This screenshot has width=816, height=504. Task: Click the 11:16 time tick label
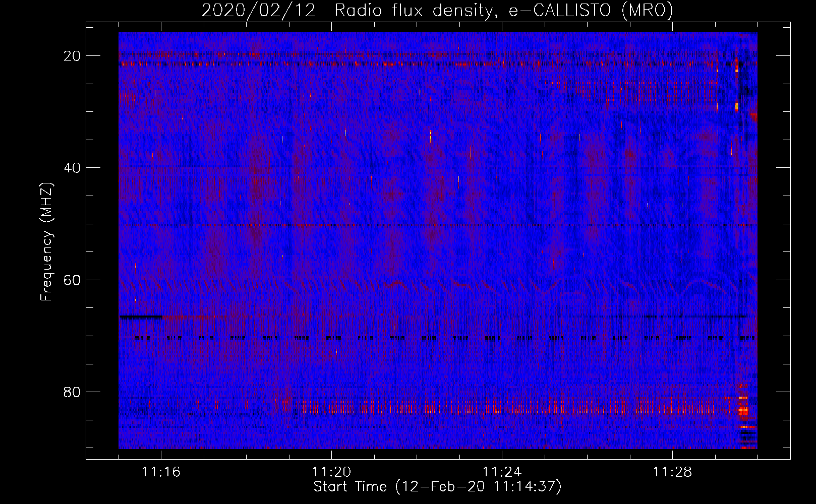[161, 472]
